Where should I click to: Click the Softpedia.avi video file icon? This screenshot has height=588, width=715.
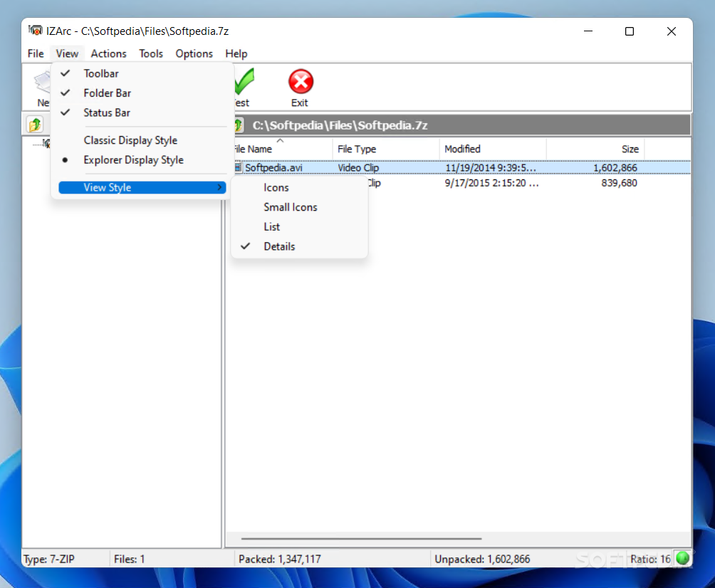coord(238,167)
